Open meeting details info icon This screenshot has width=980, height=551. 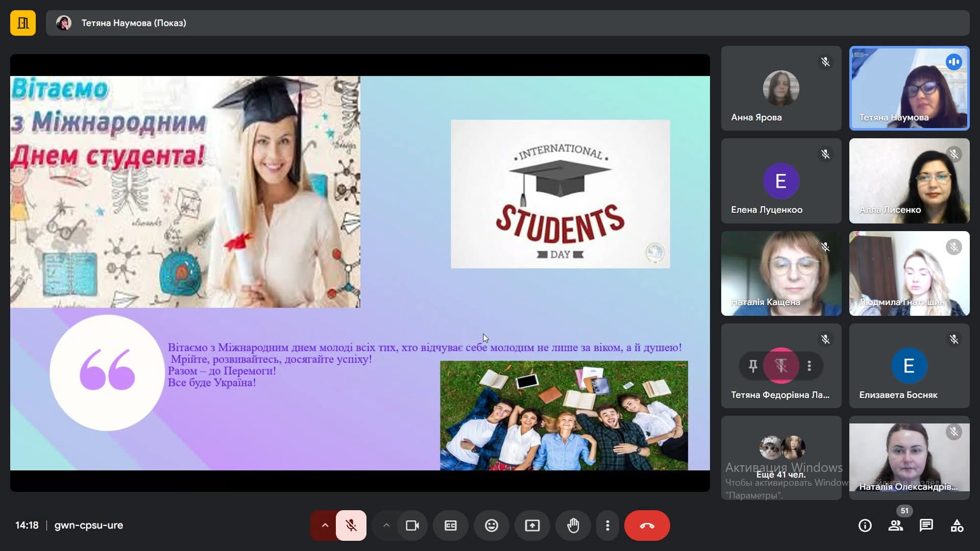[x=865, y=525]
